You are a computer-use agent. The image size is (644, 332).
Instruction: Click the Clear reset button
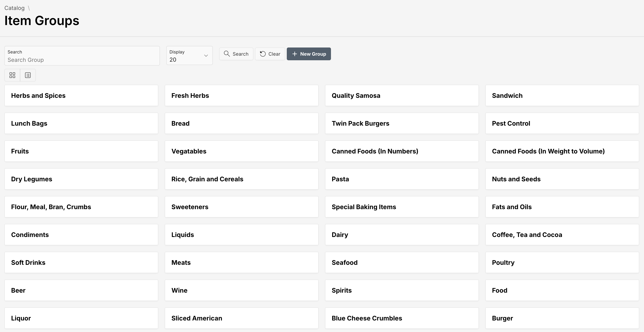pyautogui.click(x=270, y=54)
